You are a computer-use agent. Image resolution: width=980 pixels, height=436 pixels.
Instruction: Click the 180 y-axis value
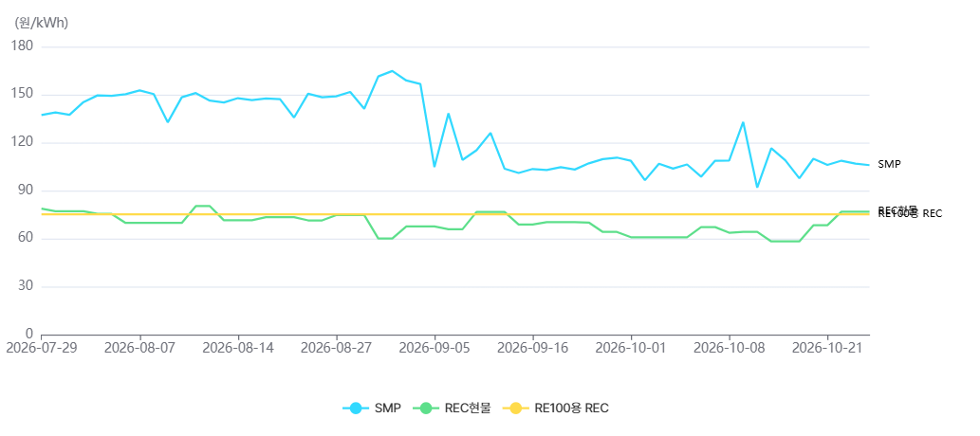click(23, 46)
